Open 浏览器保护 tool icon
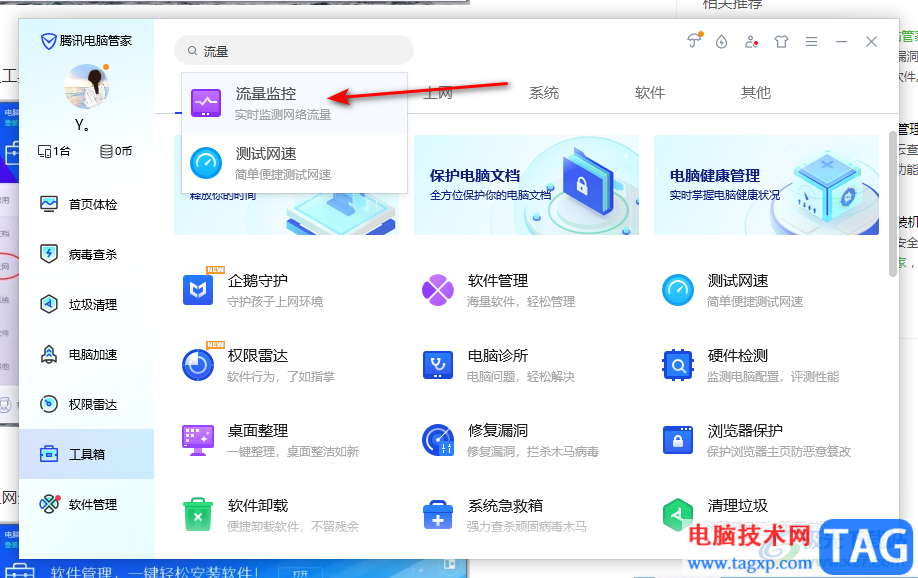Viewport: 918px width, 578px height. coord(678,440)
